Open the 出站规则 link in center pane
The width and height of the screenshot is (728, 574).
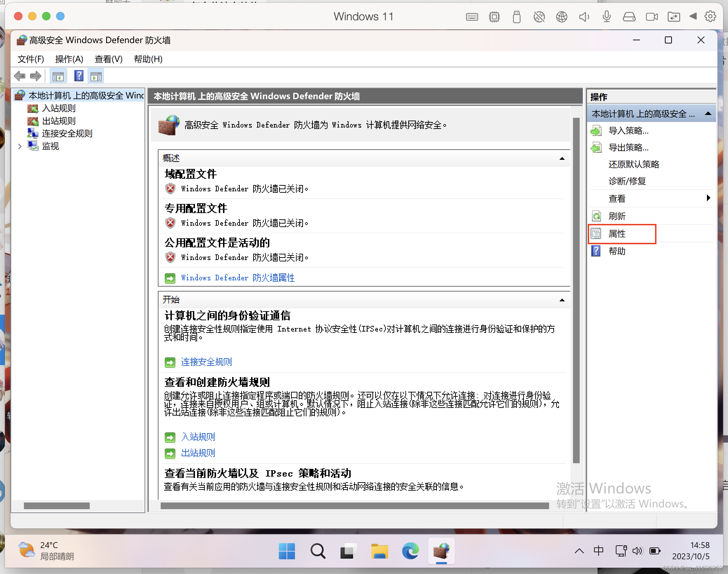click(198, 453)
